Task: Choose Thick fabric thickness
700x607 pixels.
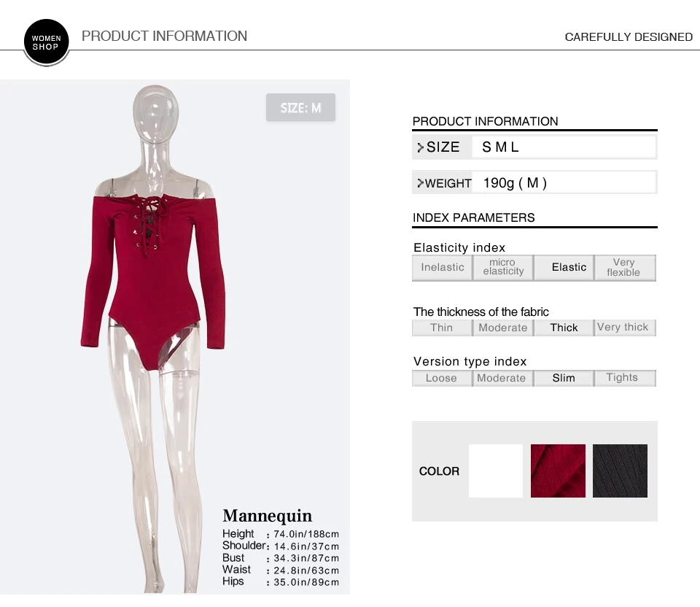Action: [564, 328]
